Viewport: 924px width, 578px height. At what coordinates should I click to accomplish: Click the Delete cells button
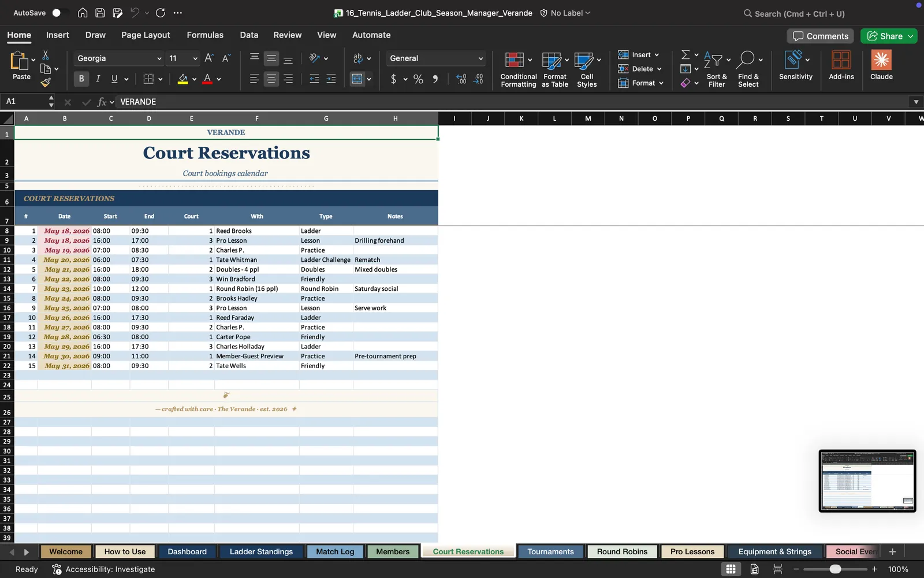639,69
